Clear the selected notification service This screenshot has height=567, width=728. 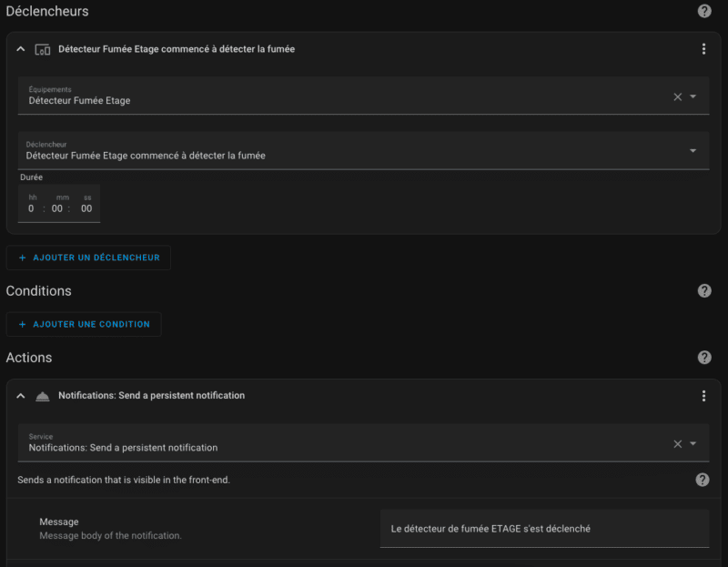coord(677,444)
